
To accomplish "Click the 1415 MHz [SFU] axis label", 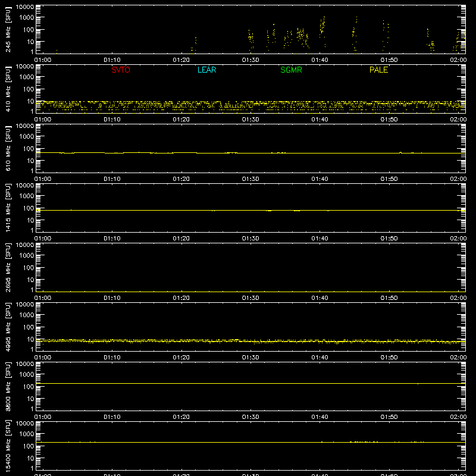I will [8, 208].
